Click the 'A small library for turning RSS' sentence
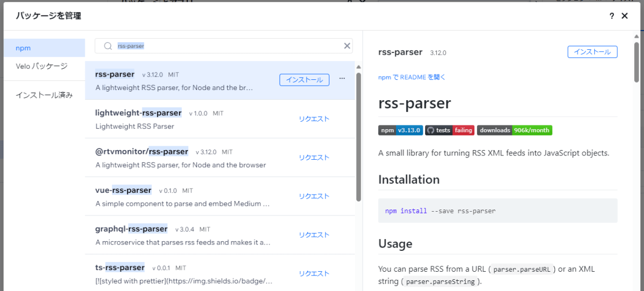This screenshot has width=644, height=291. (x=494, y=153)
